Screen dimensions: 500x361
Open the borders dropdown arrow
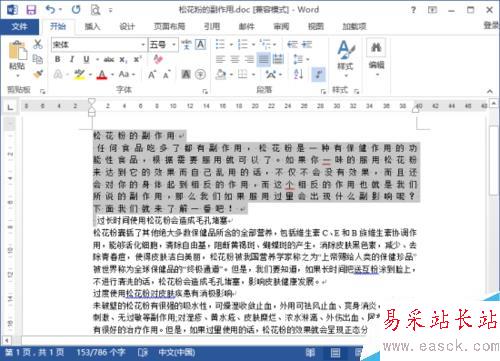254,74
